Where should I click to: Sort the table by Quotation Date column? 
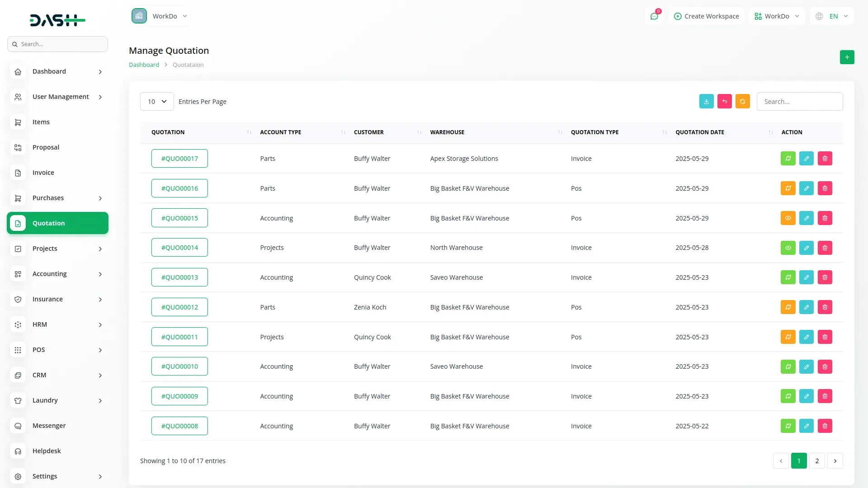[699, 132]
